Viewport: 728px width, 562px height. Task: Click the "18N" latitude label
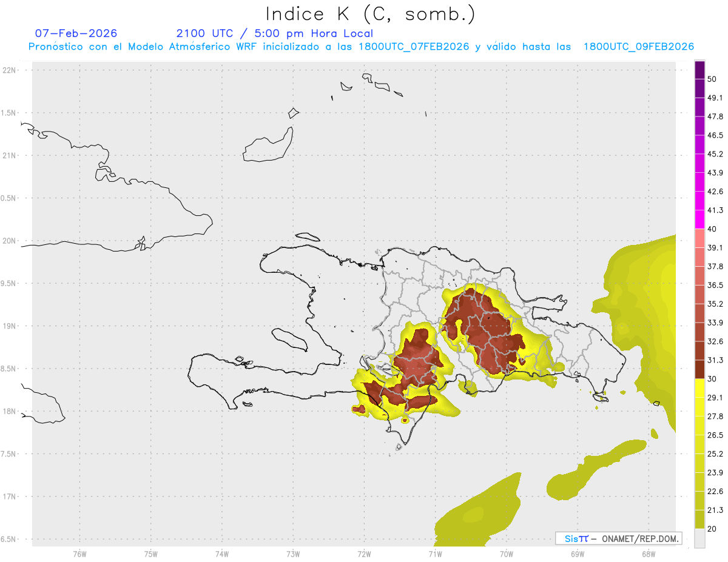pyautogui.click(x=9, y=411)
